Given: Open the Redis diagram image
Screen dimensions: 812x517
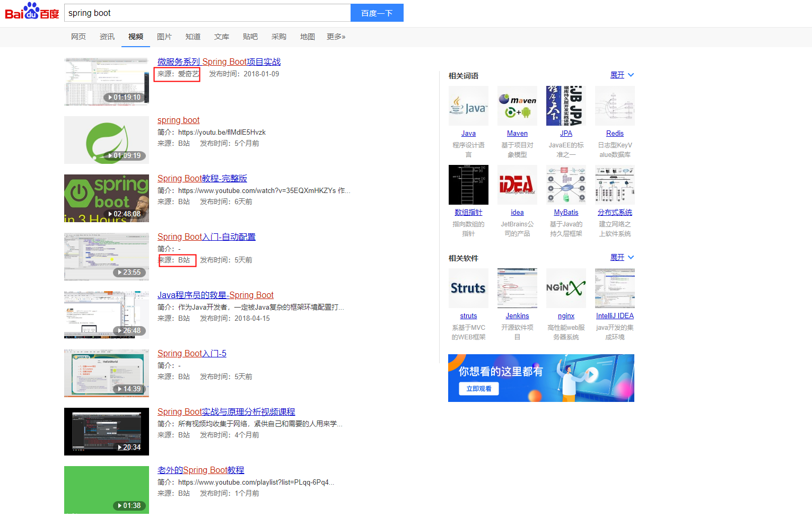Looking at the screenshot, I should pyautogui.click(x=615, y=106).
